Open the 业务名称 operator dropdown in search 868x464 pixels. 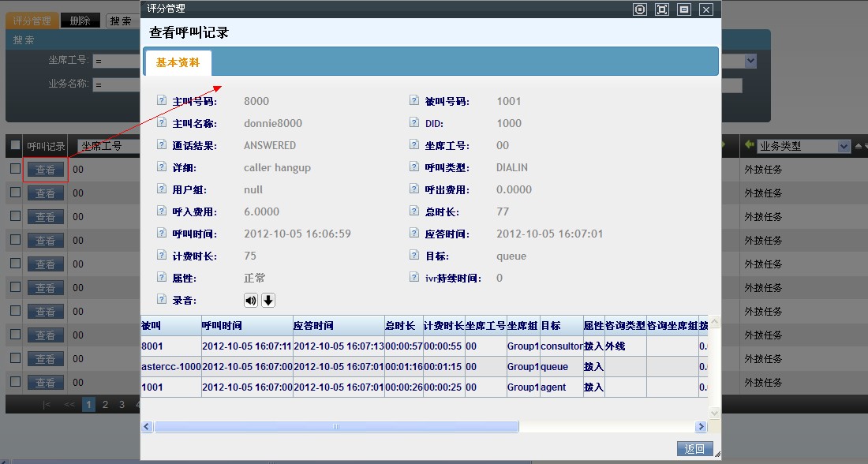pos(116,84)
